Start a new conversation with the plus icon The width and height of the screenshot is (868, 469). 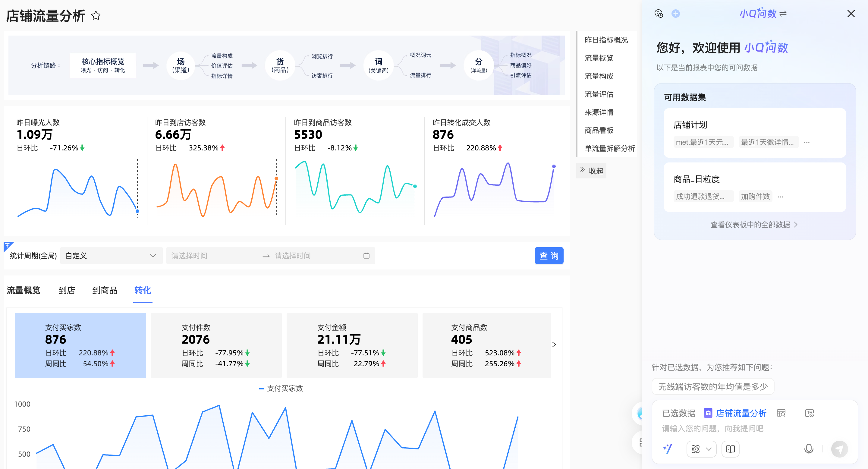click(x=676, y=14)
